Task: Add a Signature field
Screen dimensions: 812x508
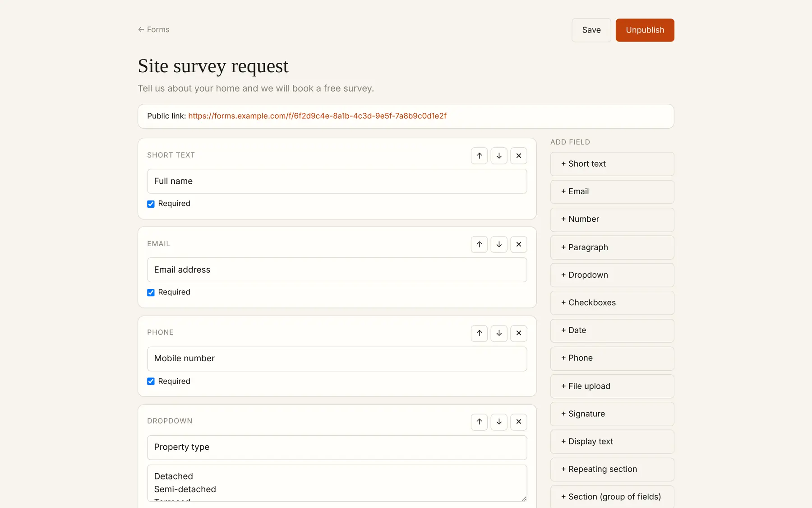Action: coord(612,414)
